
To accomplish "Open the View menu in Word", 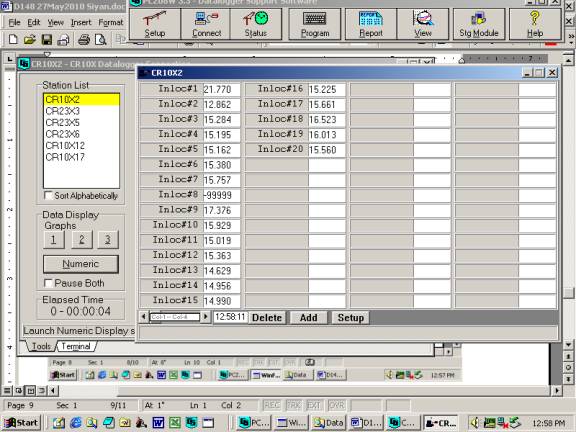I will 55,23.
